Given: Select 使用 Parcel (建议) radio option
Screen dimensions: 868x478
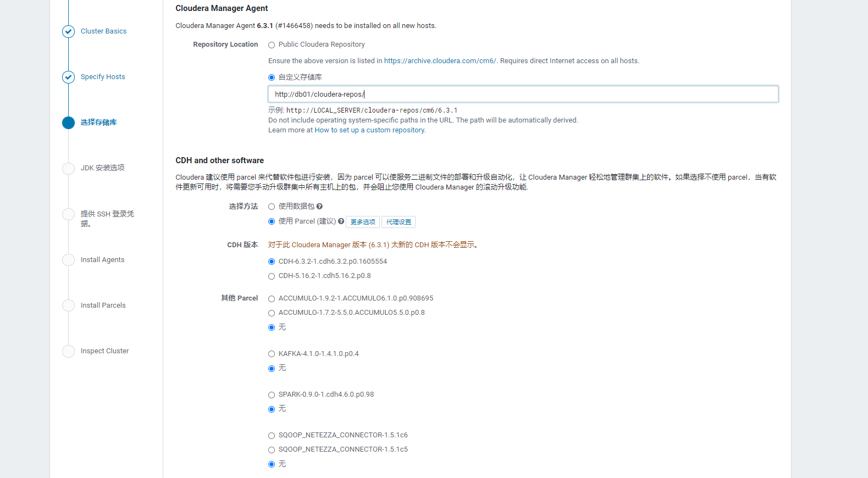Looking at the screenshot, I should (272, 221).
